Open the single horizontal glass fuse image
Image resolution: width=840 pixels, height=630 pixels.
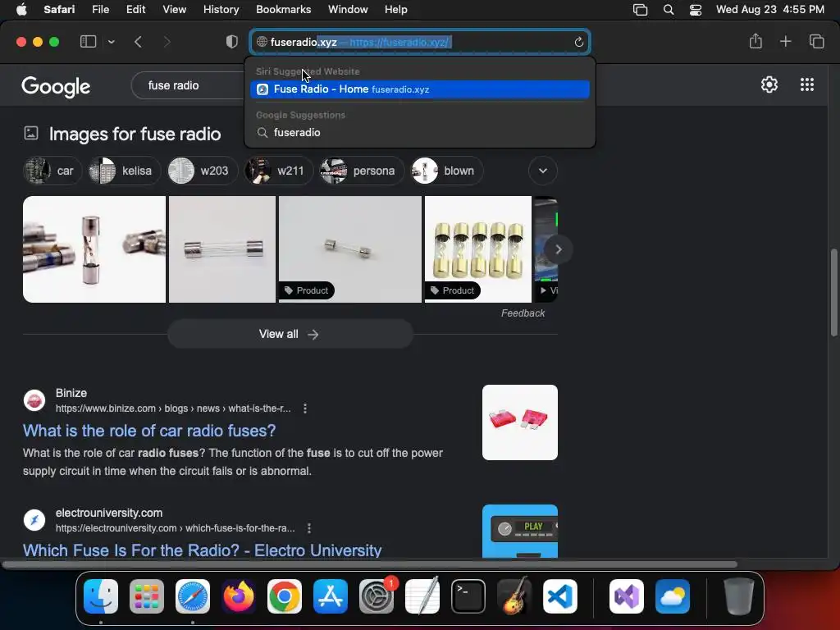pos(222,249)
